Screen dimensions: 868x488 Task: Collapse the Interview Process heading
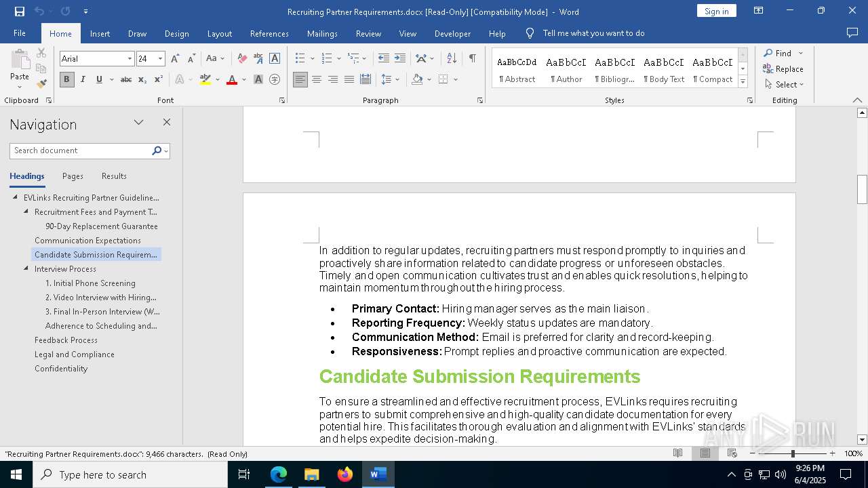pos(26,269)
